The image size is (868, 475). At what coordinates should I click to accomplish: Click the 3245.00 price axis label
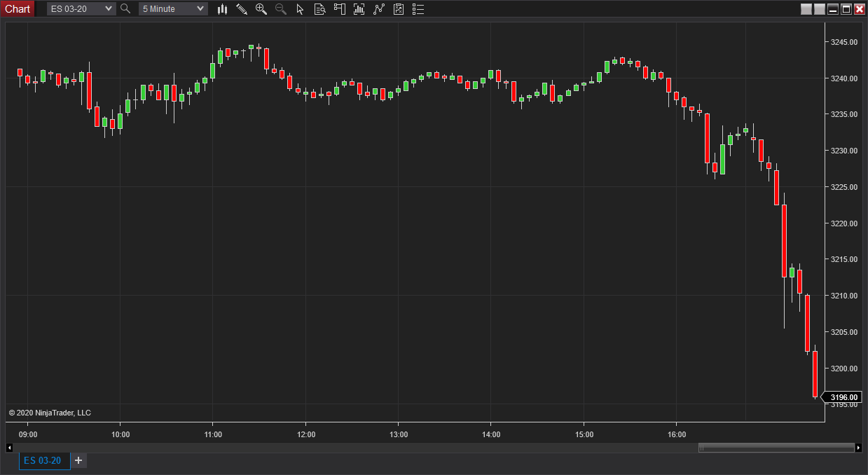pos(844,42)
